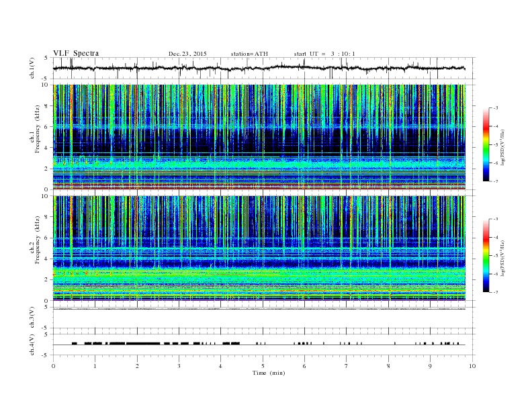Click the "-5" label on ch.1 colorbar

point(496,144)
